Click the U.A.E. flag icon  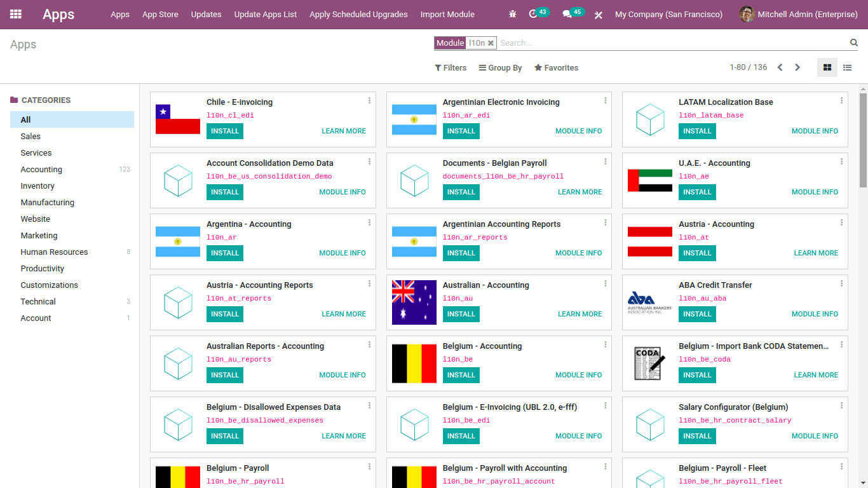(650, 180)
